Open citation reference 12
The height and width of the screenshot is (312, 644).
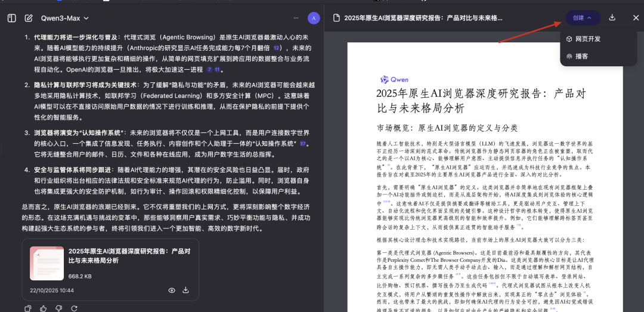coord(277,48)
